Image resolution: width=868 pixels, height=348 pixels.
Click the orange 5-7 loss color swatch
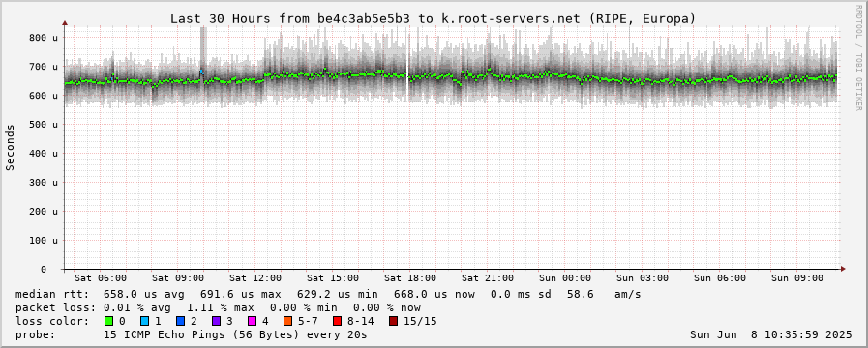pos(287,321)
